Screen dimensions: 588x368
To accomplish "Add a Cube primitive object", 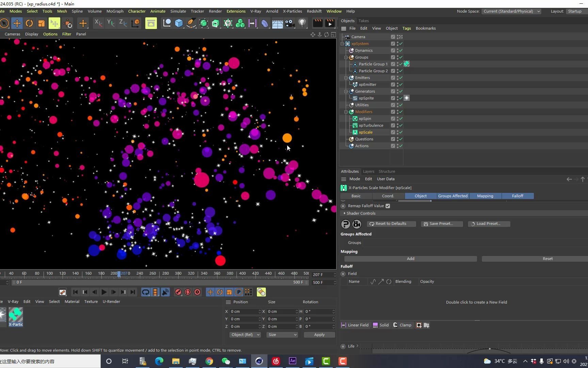I will [179, 24].
